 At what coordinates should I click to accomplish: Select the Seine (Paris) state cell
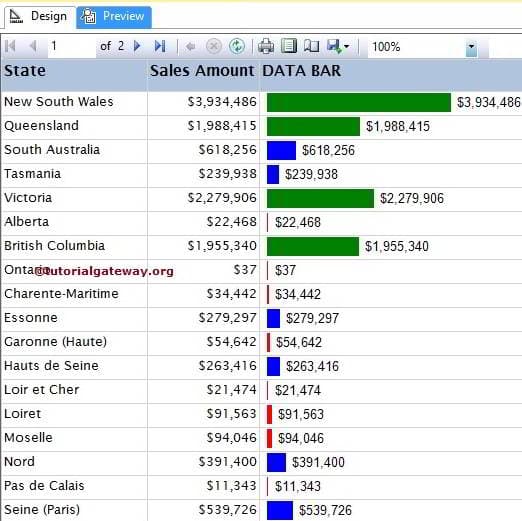click(x=74, y=511)
